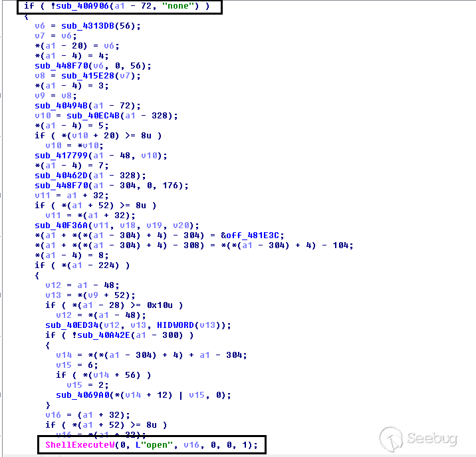Click the '*(a1 - 4) = 7;' line
476x457 pixels.
(72, 166)
